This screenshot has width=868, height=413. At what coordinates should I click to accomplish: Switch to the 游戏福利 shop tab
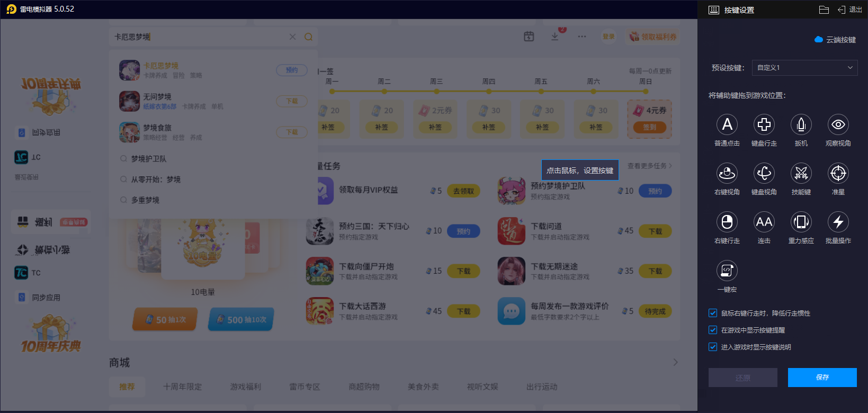[x=246, y=387]
